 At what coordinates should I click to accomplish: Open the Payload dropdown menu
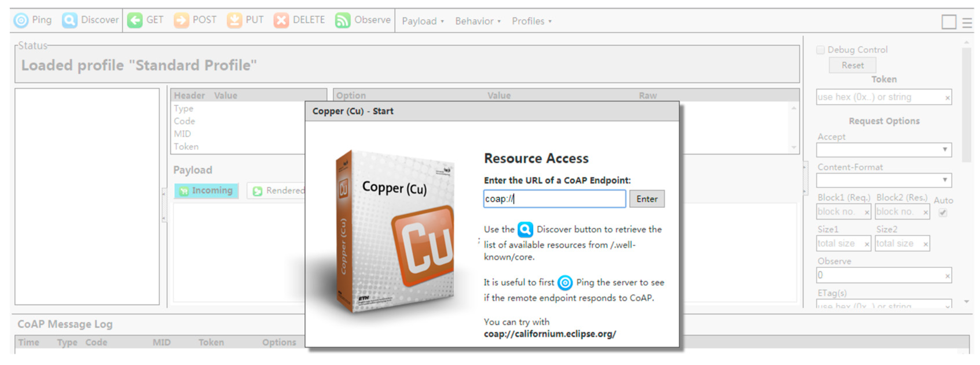[x=423, y=21]
